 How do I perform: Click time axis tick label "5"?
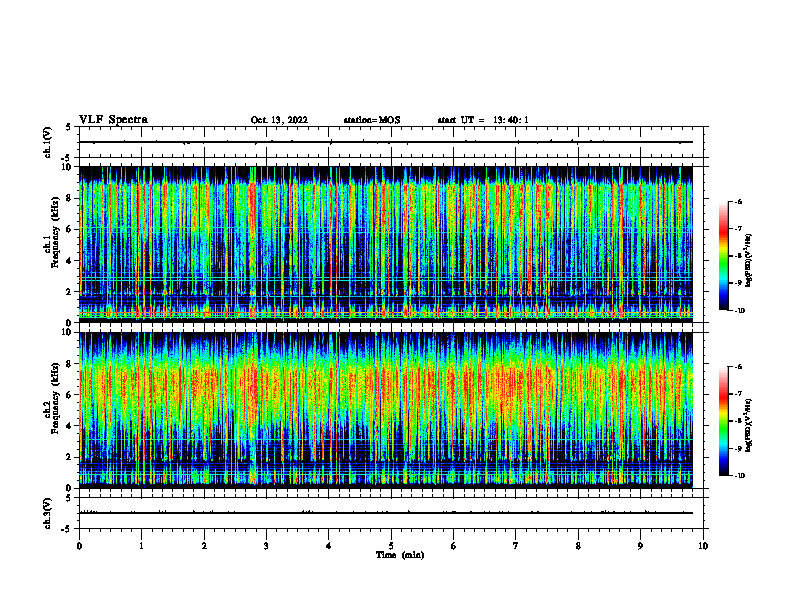(x=391, y=546)
